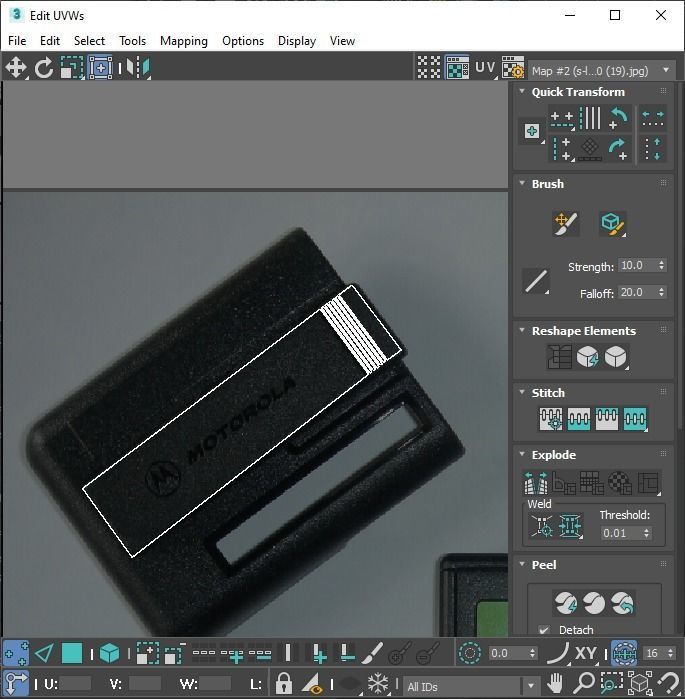685x699 pixels.
Task: Open the Mapping menu
Action: click(x=184, y=41)
